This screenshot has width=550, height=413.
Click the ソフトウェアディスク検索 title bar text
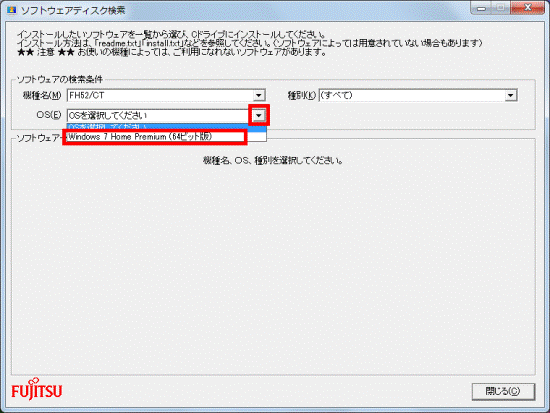(x=73, y=10)
